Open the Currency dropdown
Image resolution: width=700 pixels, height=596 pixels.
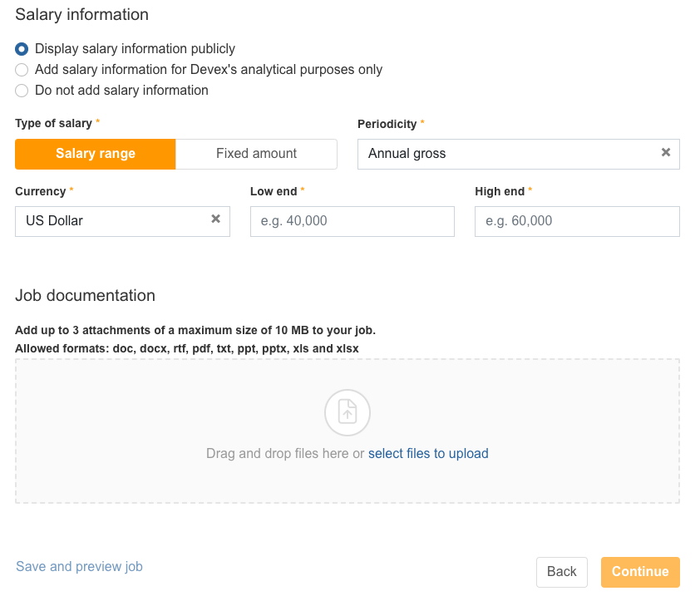click(x=112, y=221)
